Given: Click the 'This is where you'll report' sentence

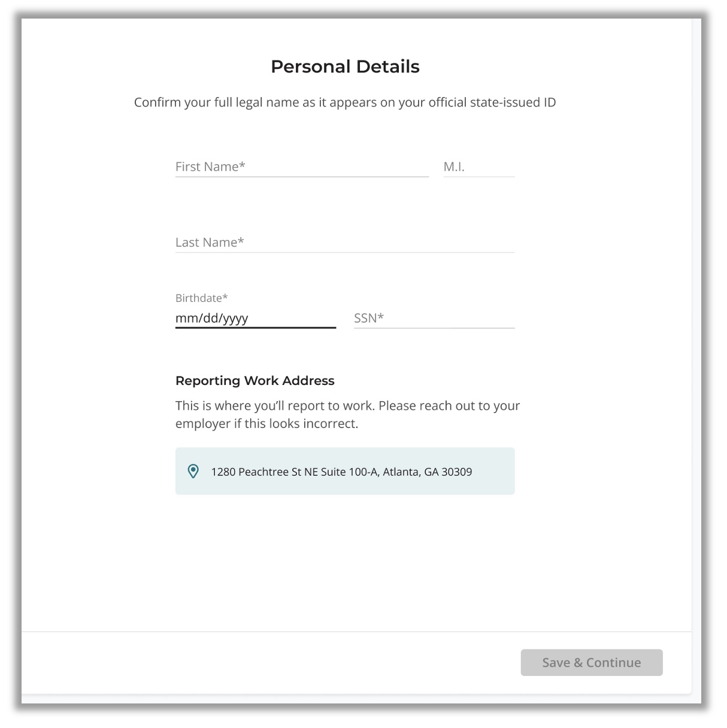Looking at the screenshot, I should [x=275, y=406].
